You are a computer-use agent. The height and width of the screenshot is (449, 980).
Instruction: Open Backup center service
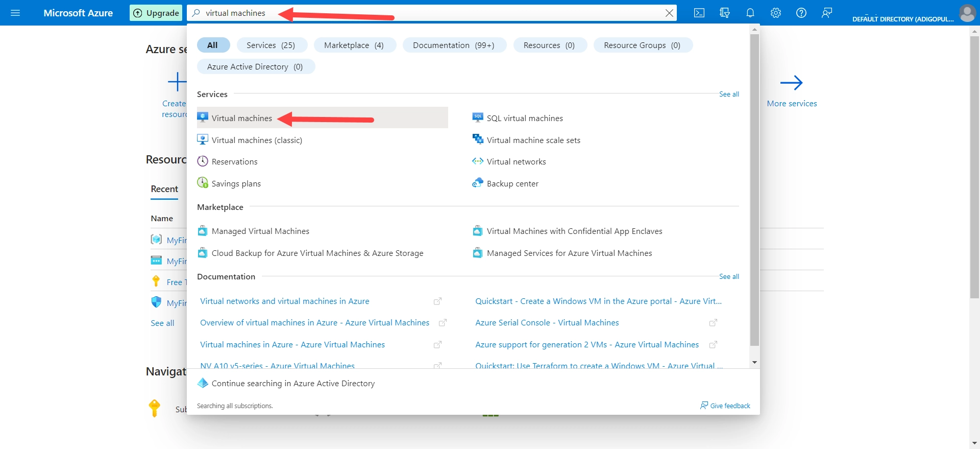(x=512, y=183)
